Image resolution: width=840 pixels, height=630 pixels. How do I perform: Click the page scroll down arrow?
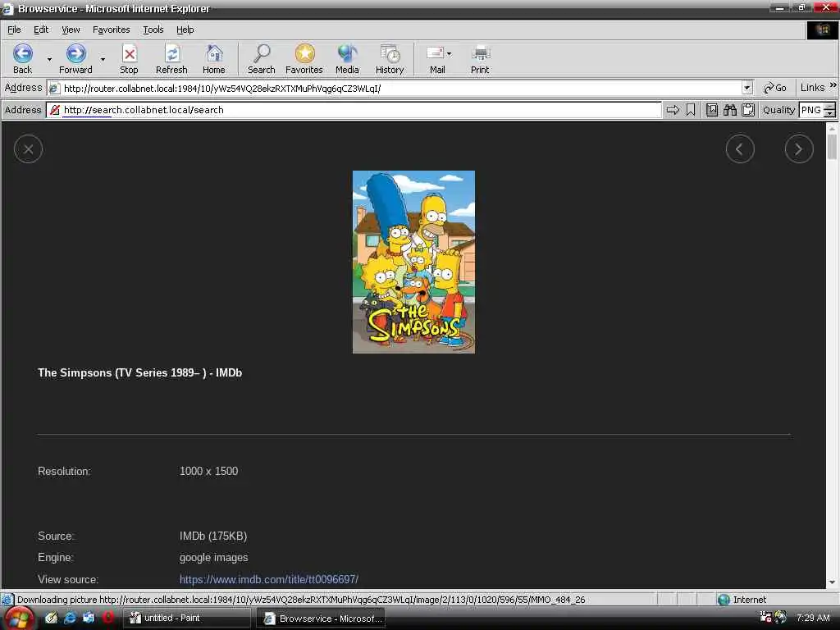click(x=832, y=582)
